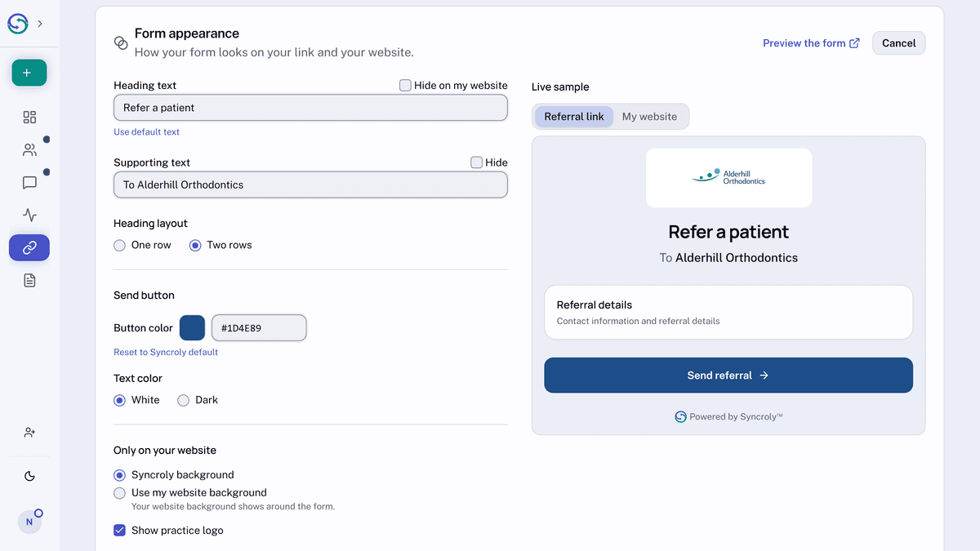Screen dimensions: 980x551
Task: Open the dashboard grid icon
Action: [29, 118]
